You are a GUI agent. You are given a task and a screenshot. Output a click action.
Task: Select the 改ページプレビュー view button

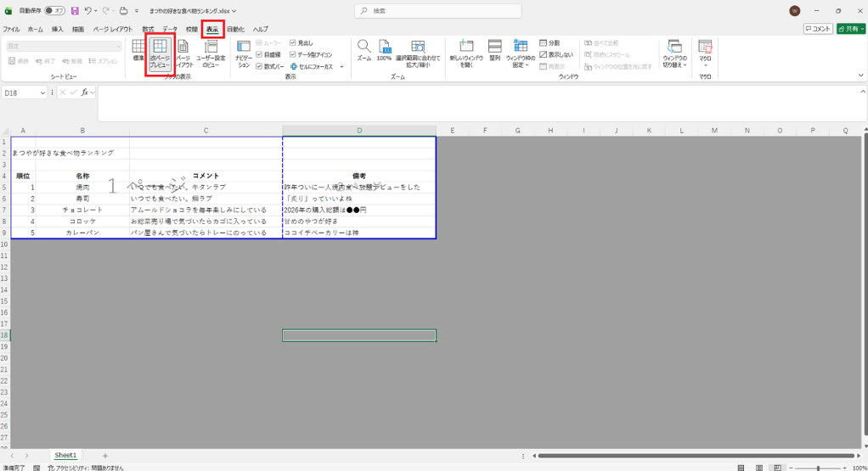coord(160,53)
